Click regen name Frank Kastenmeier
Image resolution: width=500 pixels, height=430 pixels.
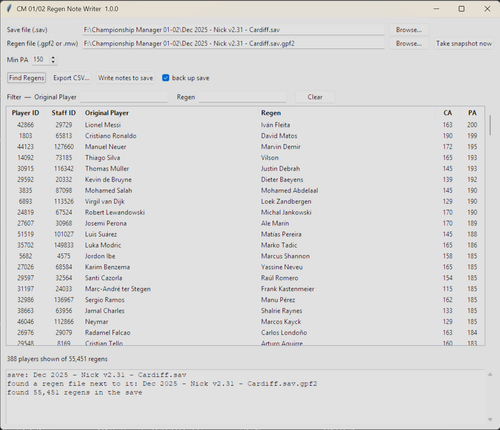pos(287,289)
